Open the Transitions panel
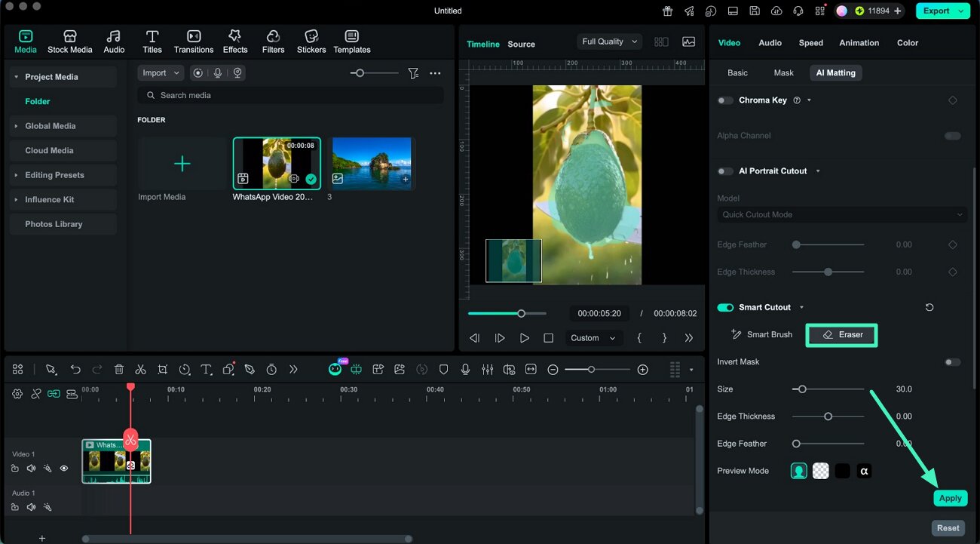The width and height of the screenshot is (980, 544). pos(194,41)
